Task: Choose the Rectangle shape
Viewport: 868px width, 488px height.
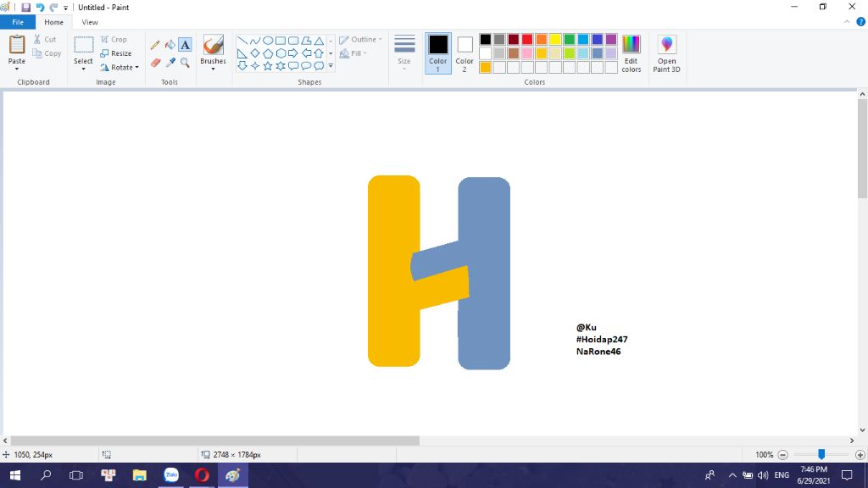Action: [x=281, y=41]
